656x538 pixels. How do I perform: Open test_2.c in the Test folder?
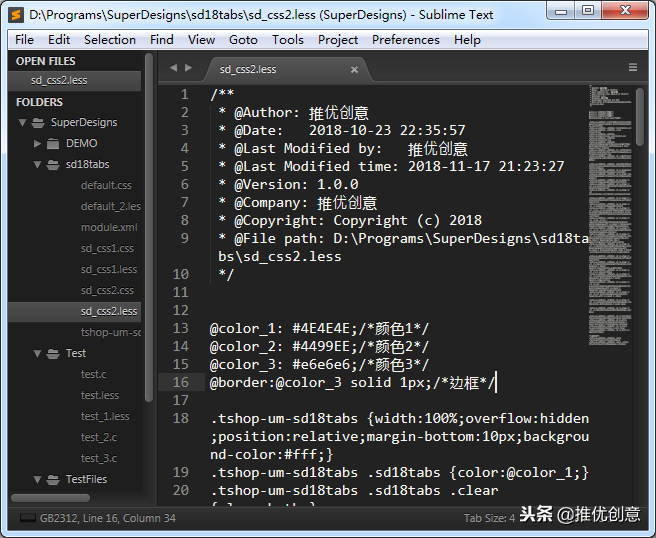pos(99,438)
